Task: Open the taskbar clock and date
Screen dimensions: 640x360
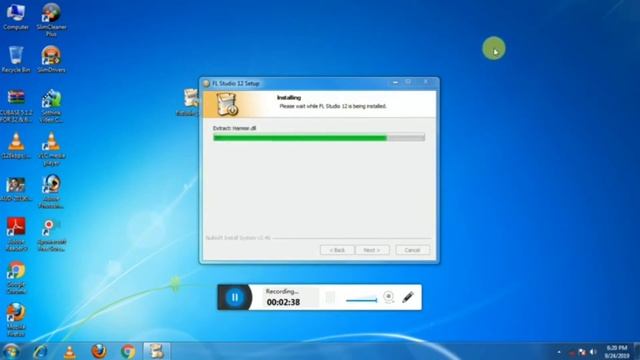Action: point(617,352)
